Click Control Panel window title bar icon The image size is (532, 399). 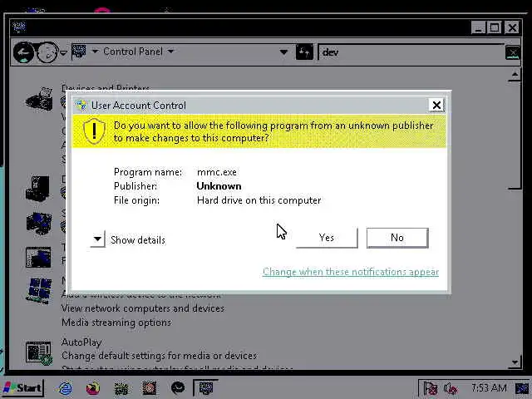[x=19, y=27]
